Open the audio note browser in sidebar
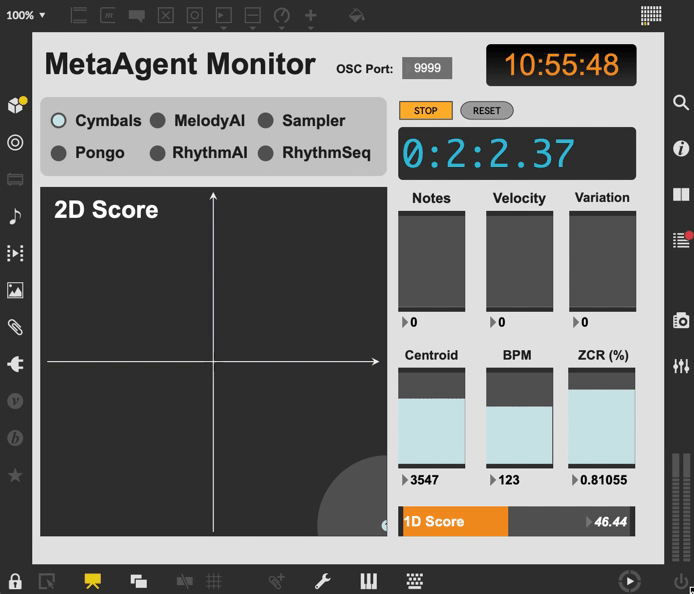 (x=15, y=216)
